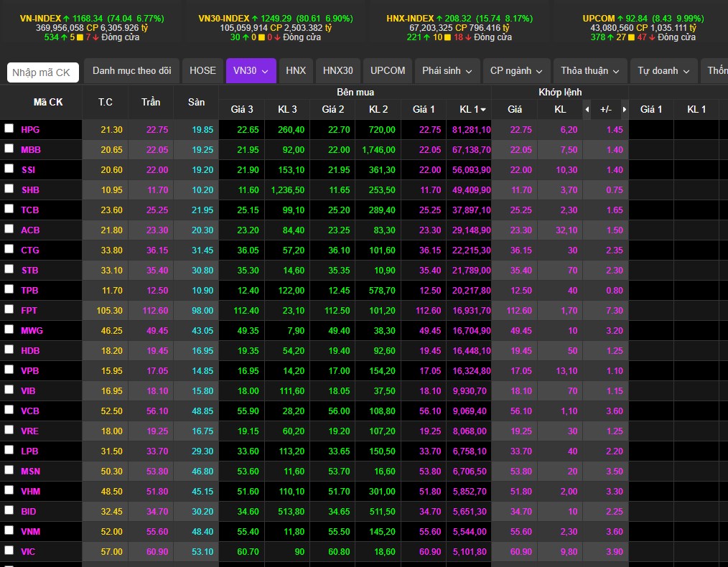Viewport: 728px width, 567px height.
Task: Open the MWG stock symbol
Action: 32,330
